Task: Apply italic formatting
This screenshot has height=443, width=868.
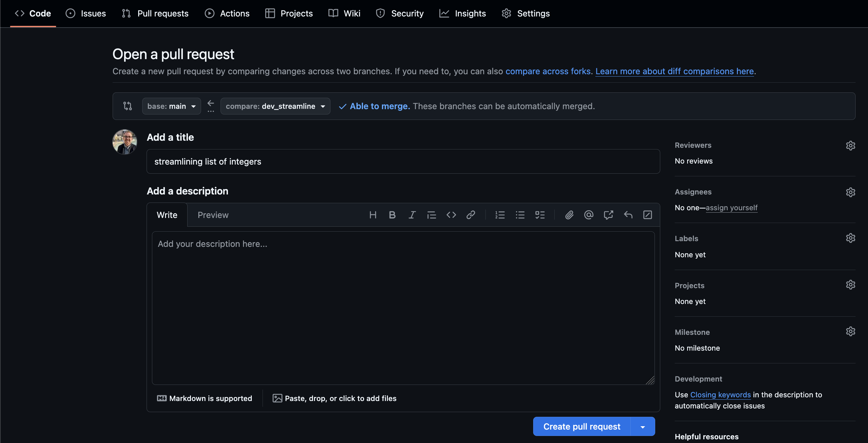Action: (412, 215)
